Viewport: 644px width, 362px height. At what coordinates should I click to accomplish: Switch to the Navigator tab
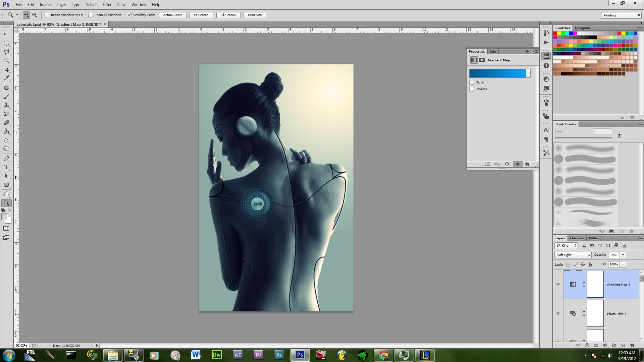[x=582, y=28]
